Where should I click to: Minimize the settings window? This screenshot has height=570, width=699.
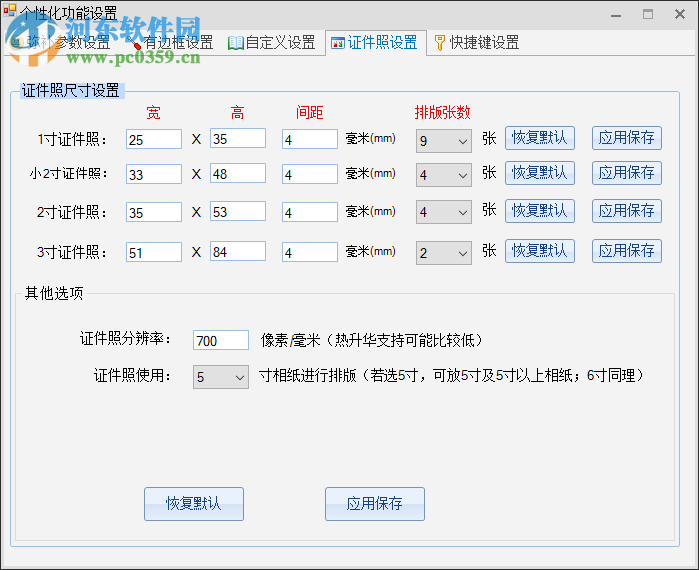coord(616,15)
